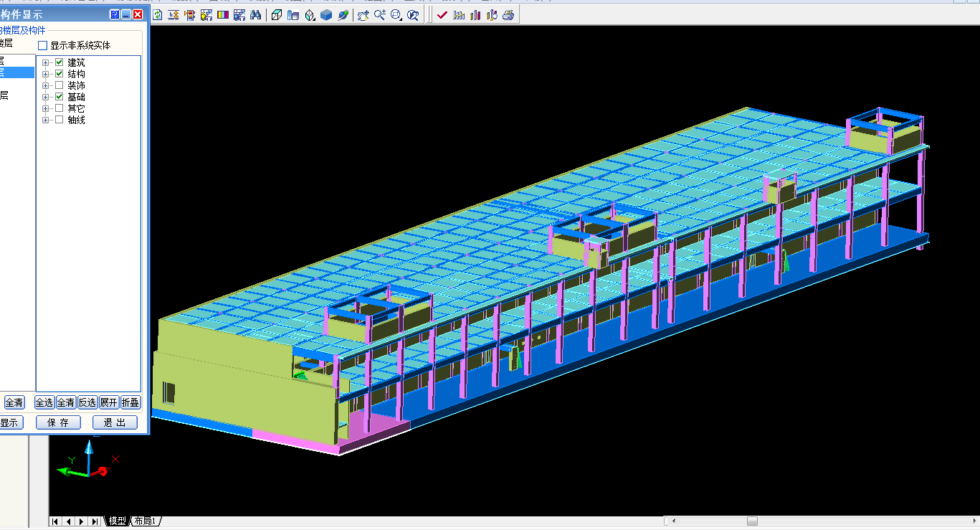Click the color stripes palette icon

pyautogui.click(x=223, y=15)
